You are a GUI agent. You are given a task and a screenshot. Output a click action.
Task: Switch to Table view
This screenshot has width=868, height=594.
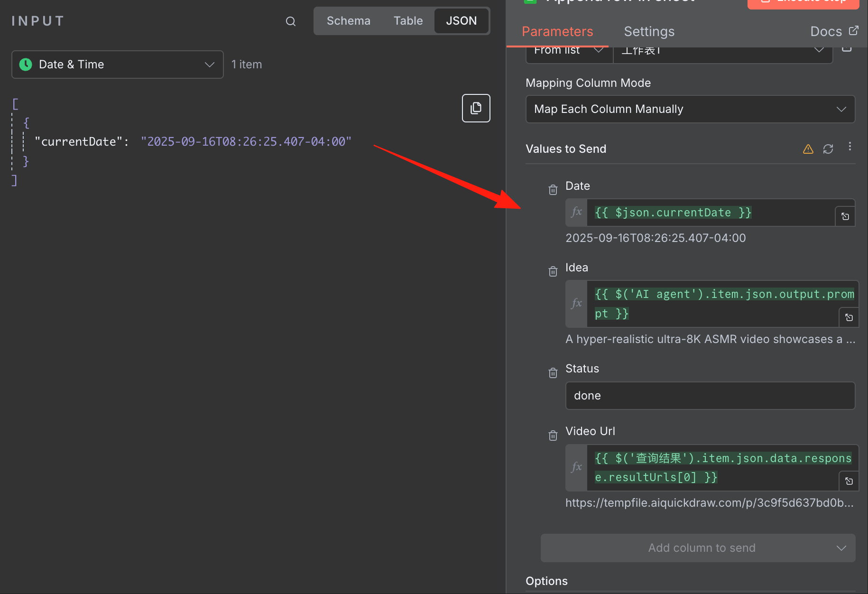click(x=408, y=21)
